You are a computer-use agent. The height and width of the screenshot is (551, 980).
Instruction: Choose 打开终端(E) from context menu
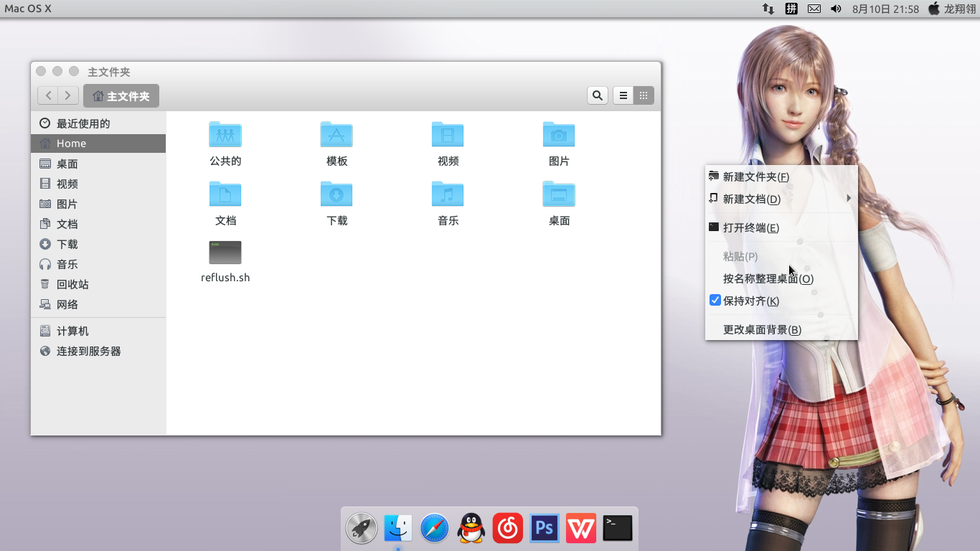pos(781,227)
